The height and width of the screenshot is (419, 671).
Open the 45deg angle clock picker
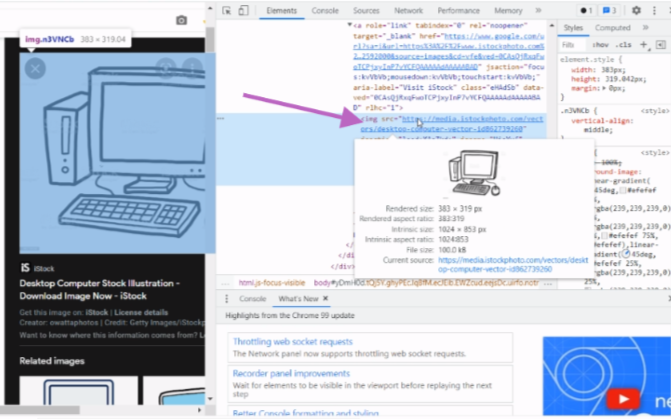626,254
